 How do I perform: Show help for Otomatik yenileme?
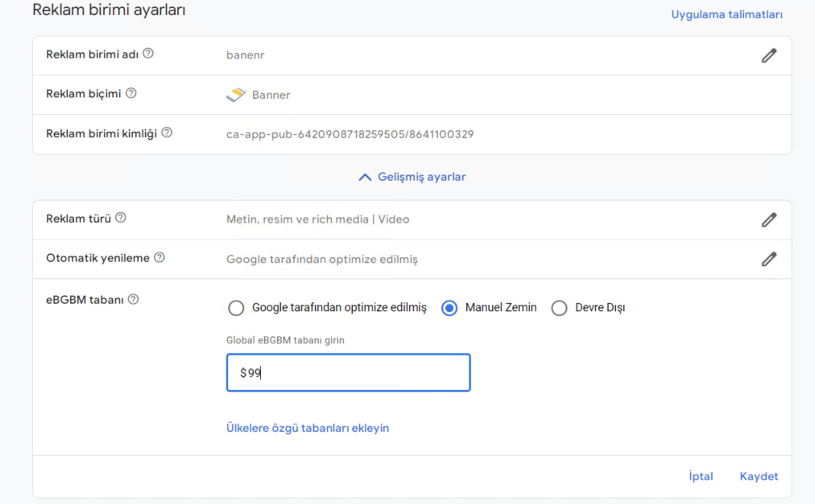[x=159, y=258]
